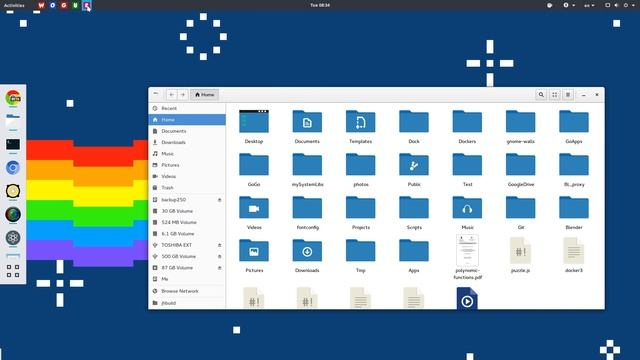This screenshot has height=360, width=640.
Task: Select Music in the sidebar
Action: coord(187,153)
